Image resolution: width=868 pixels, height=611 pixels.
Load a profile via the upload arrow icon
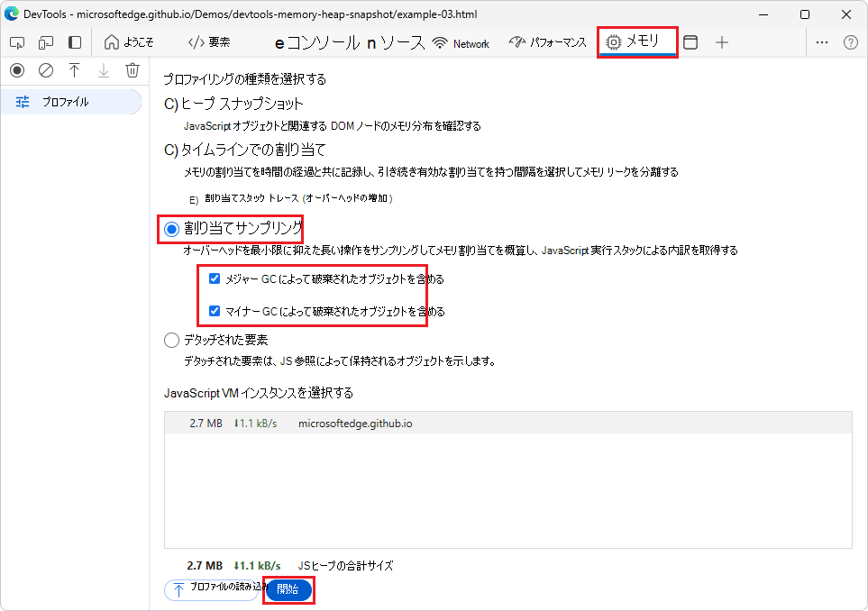(75, 70)
